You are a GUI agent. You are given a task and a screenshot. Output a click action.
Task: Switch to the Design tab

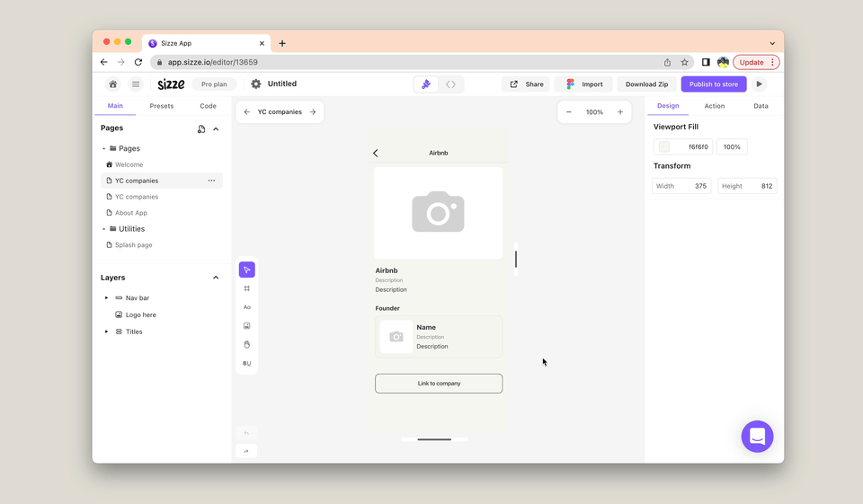[x=668, y=106]
